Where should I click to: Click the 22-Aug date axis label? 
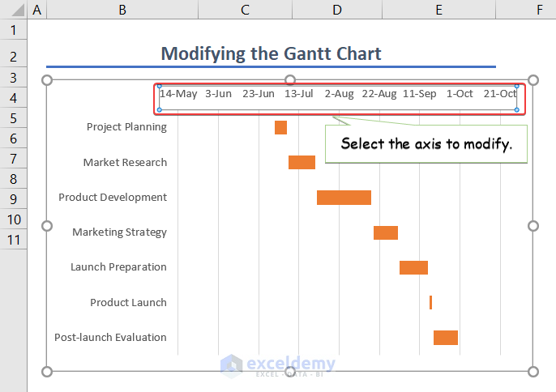pos(379,93)
